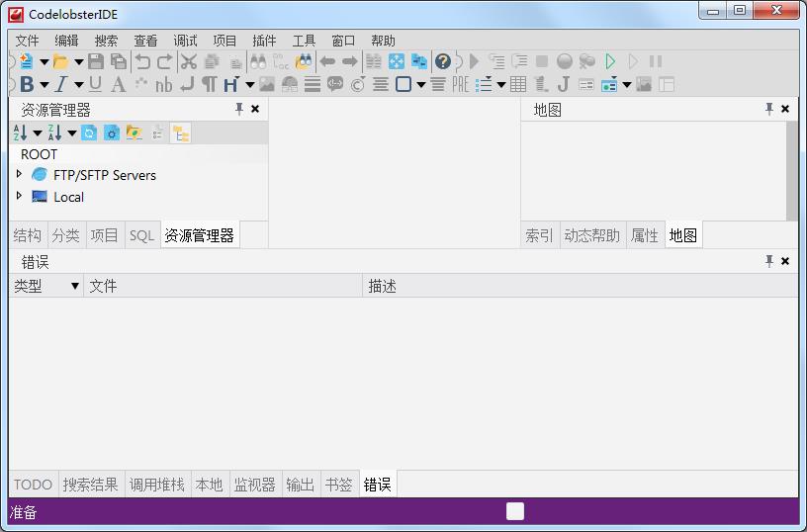Click the J toolbar icon
Screen dimensions: 807x532
(564, 84)
